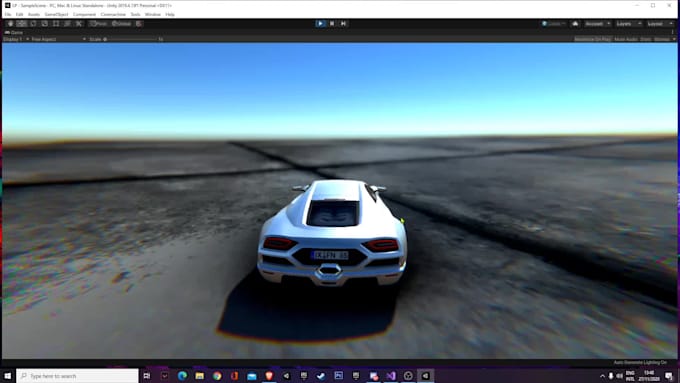The width and height of the screenshot is (680, 383).
Task: Open Photoshop from the taskbar
Action: coord(338,376)
